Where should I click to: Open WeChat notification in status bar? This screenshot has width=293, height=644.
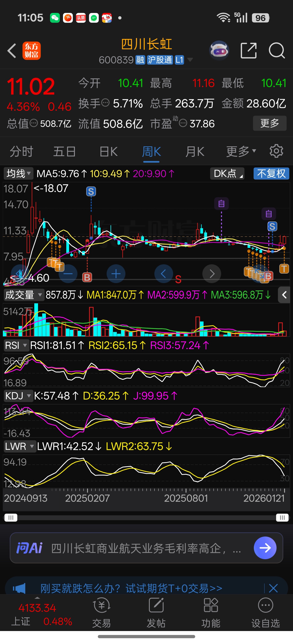pyautogui.click(x=55, y=18)
